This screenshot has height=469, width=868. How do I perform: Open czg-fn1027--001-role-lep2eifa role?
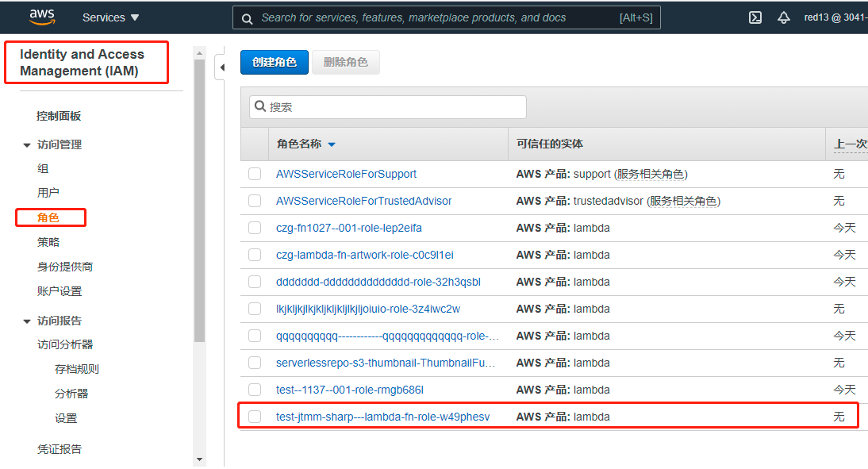(x=349, y=228)
